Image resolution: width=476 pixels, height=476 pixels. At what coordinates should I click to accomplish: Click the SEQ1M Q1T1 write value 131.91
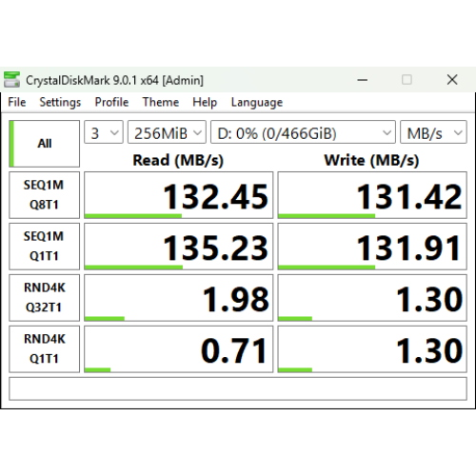coord(372,247)
